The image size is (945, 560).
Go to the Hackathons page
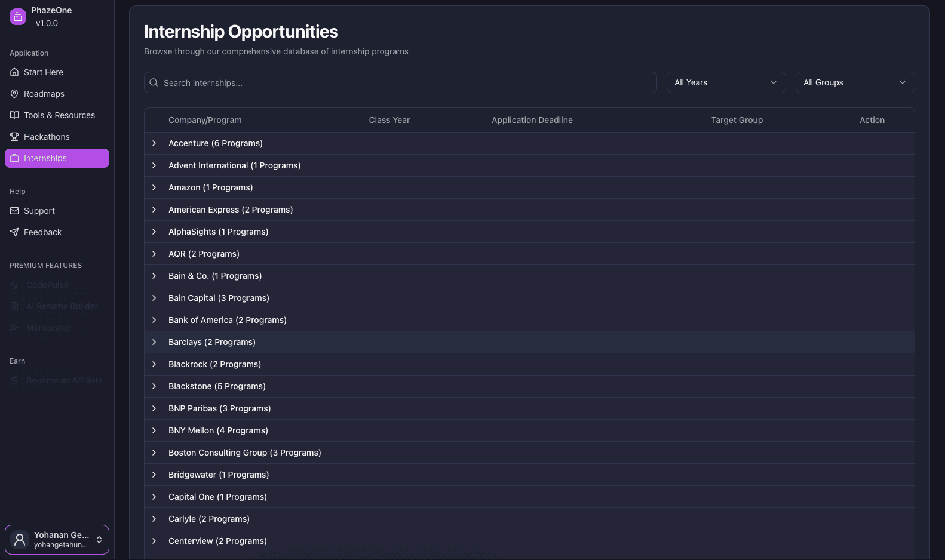click(47, 137)
